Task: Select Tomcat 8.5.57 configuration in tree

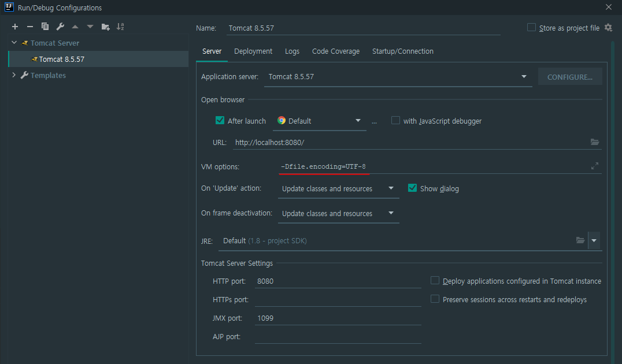Action: click(x=98, y=59)
